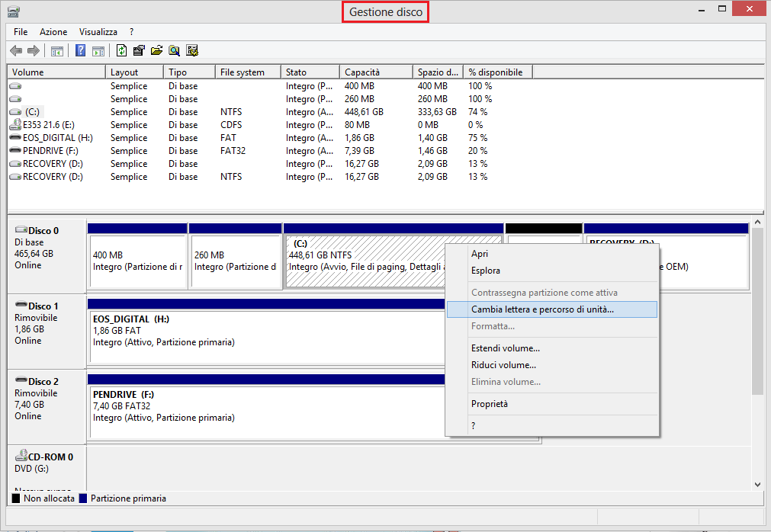Viewport: 771px width, 532px height.
Task: Click the rightmost settings toolbar icon
Action: coord(192,51)
